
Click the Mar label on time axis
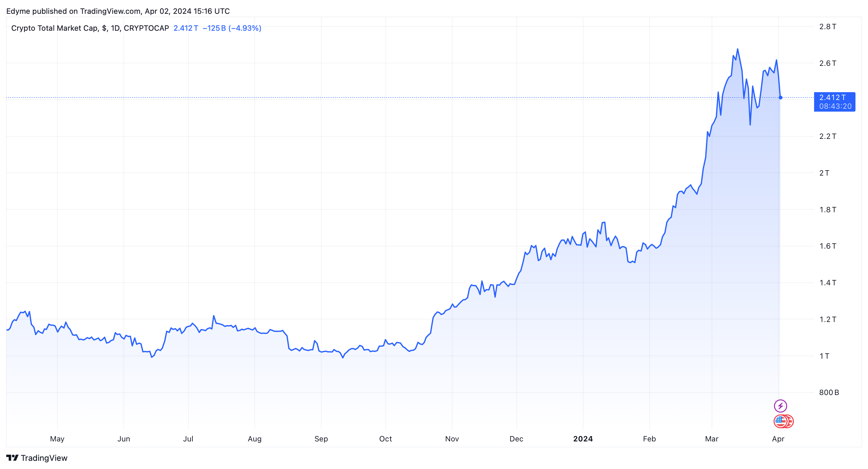coord(712,439)
